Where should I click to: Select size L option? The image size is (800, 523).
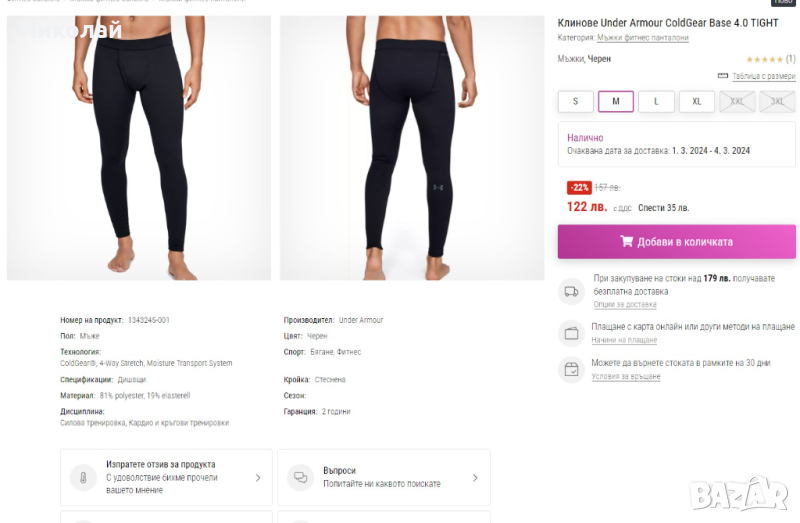tap(656, 101)
